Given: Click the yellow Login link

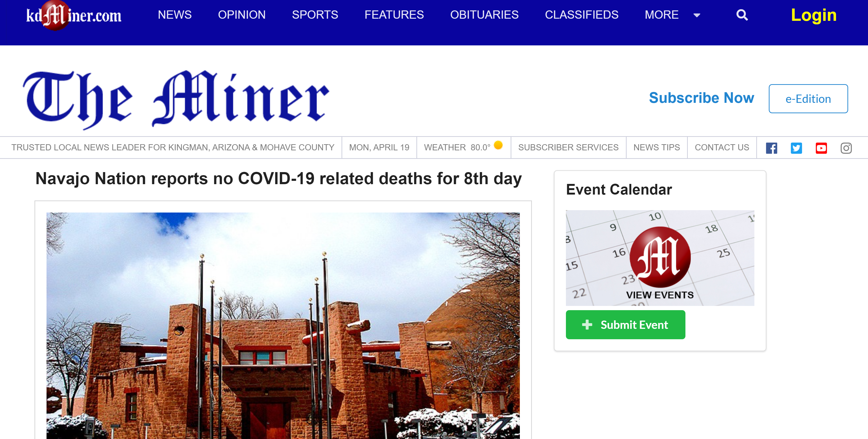Looking at the screenshot, I should coord(814,15).
